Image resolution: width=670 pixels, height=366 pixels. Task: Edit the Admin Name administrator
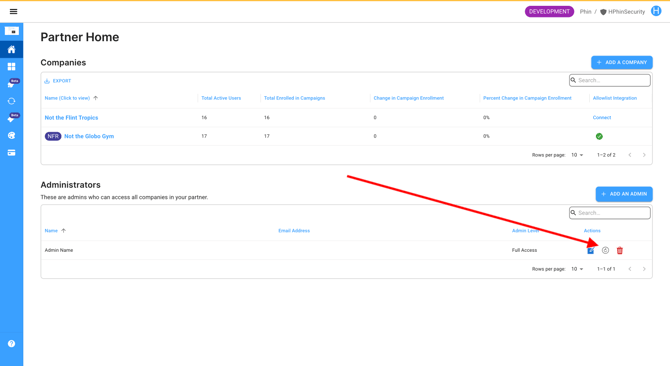tap(591, 251)
